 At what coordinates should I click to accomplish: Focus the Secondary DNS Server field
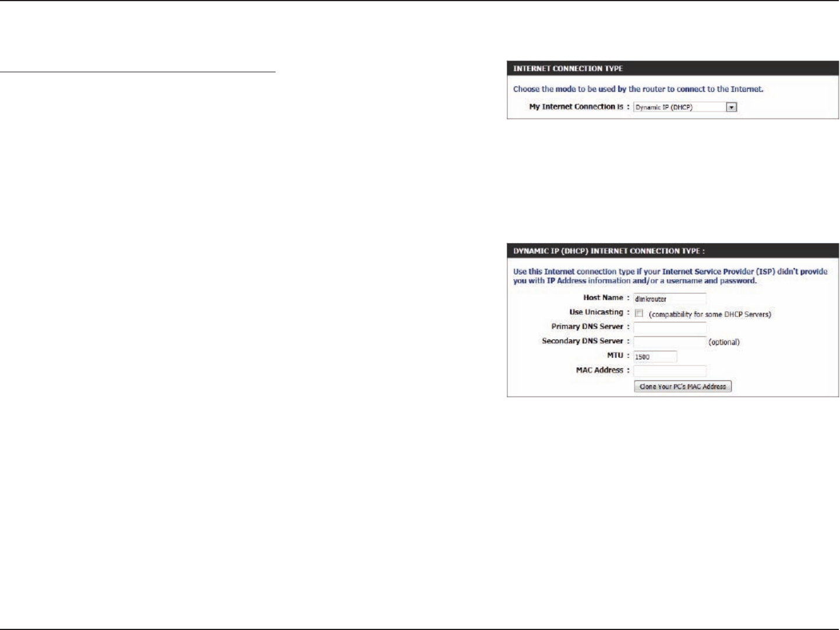[669, 342]
